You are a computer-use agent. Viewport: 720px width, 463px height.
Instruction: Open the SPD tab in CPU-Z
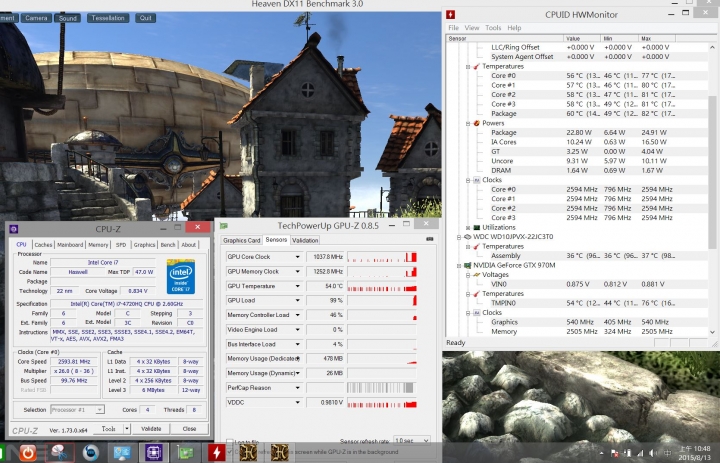[x=121, y=245]
